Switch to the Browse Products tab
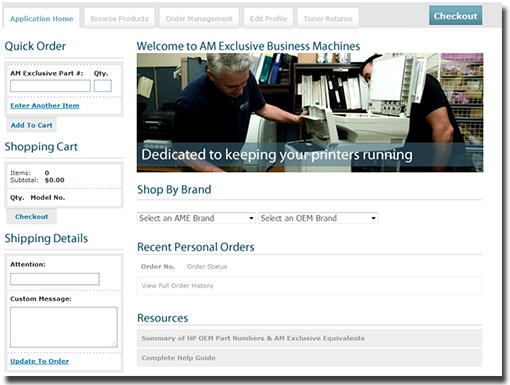The image size is (510, 385). click(x=119, y=19)
